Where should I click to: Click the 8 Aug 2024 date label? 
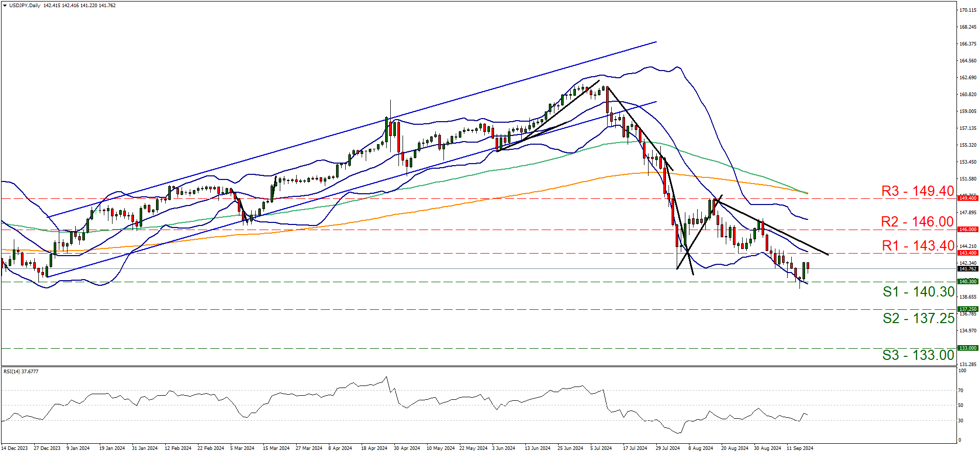(701, 448)
